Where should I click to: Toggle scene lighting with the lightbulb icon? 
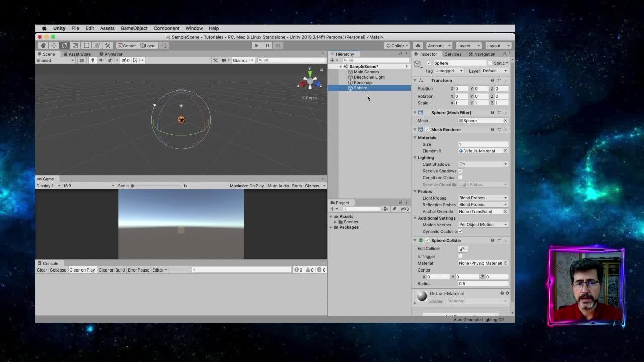(x=92, y=60)
